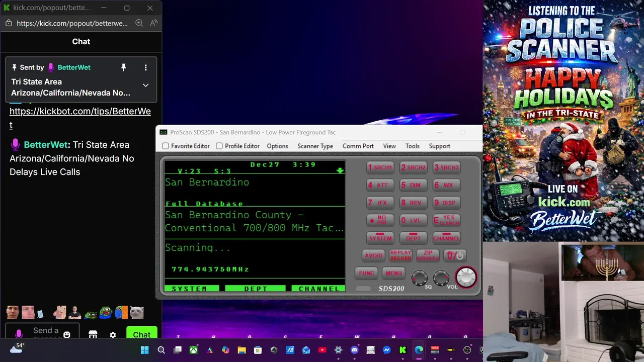
Task: Click the FUNC button
Action: pos(366,273)
